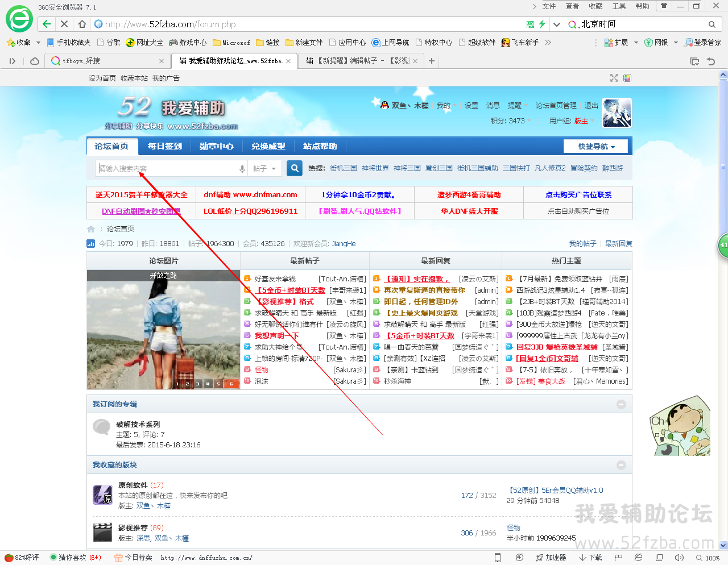Click the user avatar at top right

click(617, 113)
